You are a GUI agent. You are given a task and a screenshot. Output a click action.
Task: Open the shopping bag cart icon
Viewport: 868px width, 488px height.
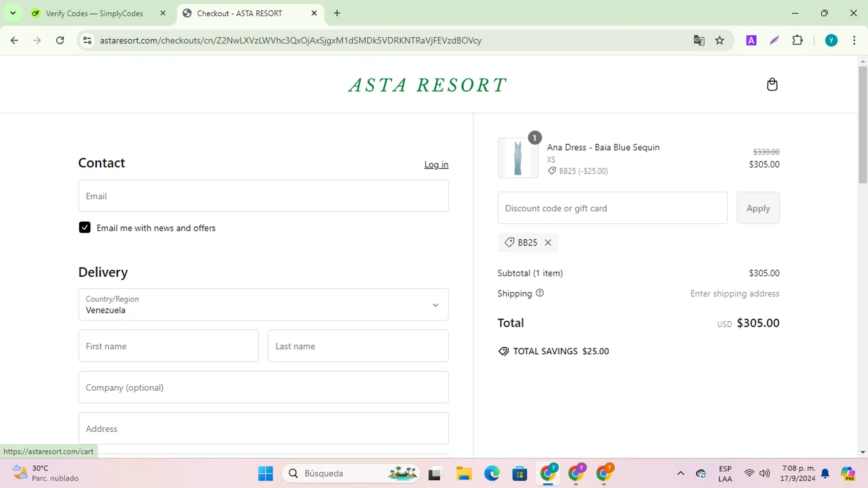tap(772, 85)
